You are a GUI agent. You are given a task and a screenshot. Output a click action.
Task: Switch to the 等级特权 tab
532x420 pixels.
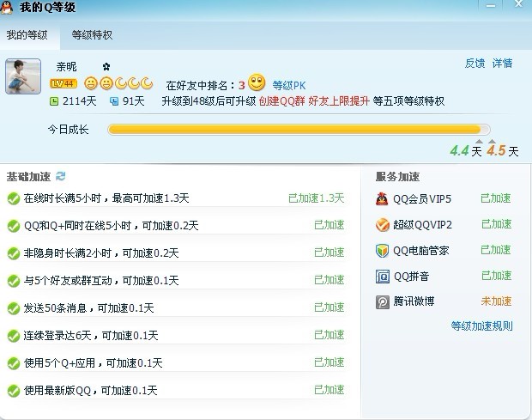(x=92, y=35)
